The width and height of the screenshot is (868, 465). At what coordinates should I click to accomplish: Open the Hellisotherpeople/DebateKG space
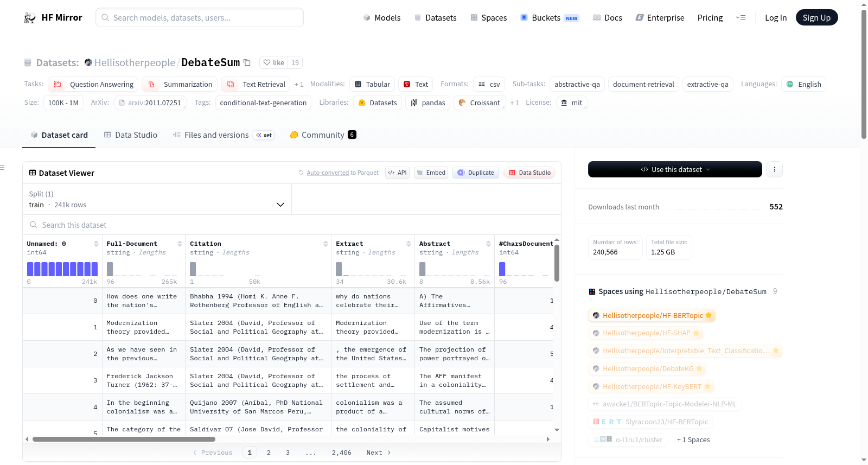(647, 369)
